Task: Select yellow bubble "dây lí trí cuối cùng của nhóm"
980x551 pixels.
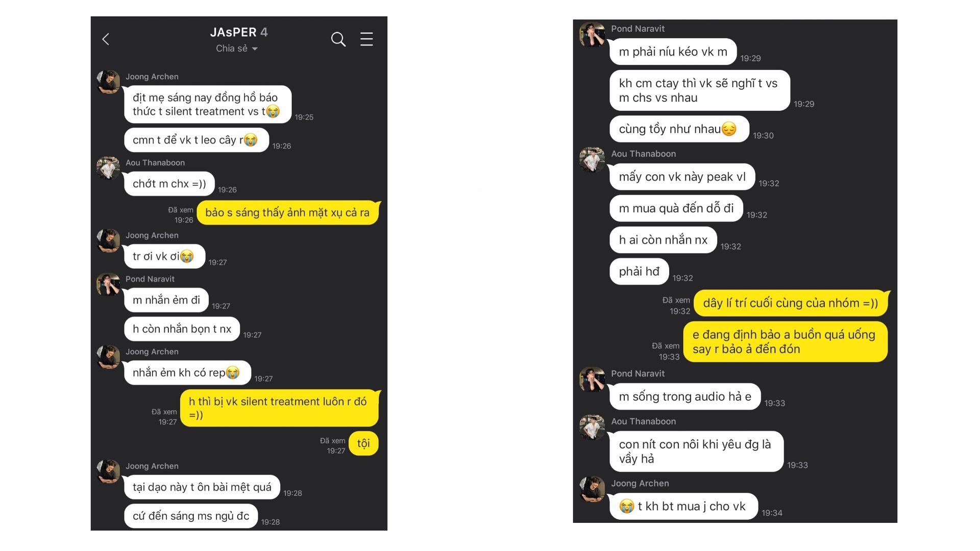Action: pyautogui.click(x=790, y=303)
